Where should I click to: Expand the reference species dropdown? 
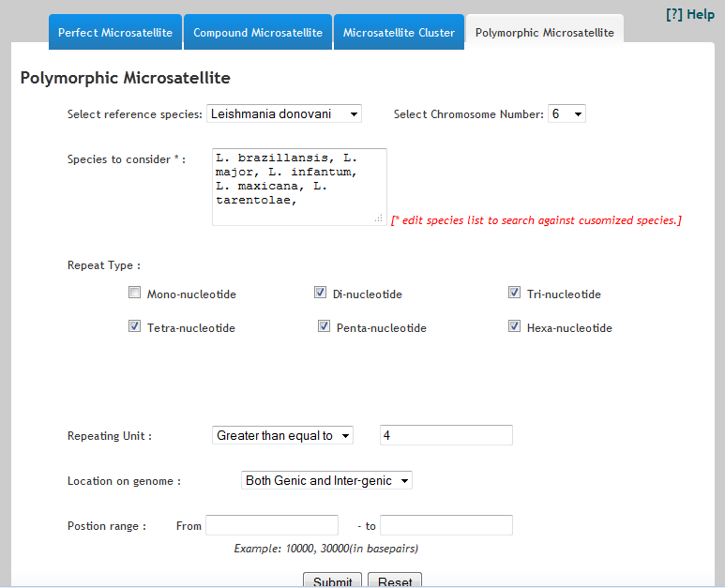click(284, 113)
